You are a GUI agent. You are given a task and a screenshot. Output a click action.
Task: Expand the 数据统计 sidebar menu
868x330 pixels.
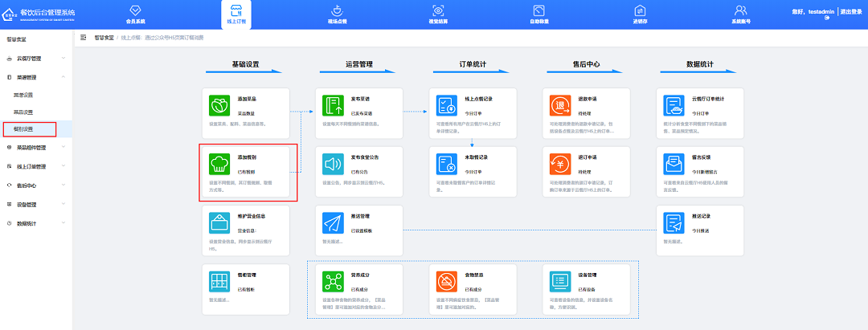pos(35,223)
